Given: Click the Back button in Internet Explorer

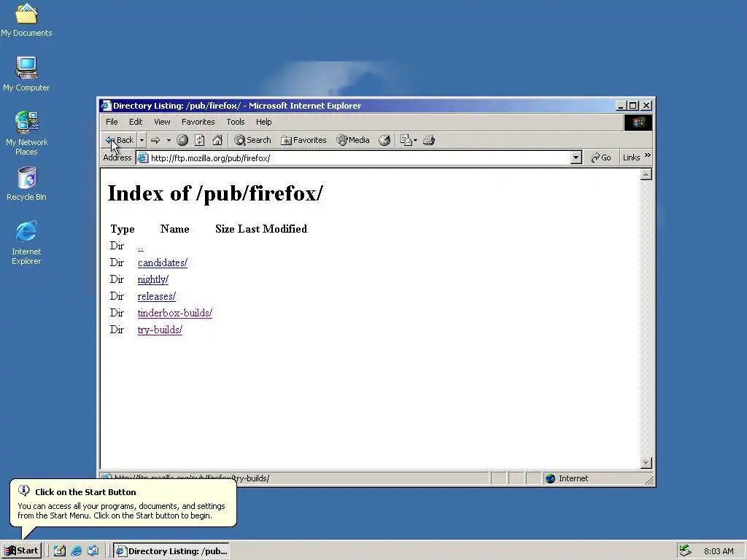Looking at the screenshot, I should 120,140.
